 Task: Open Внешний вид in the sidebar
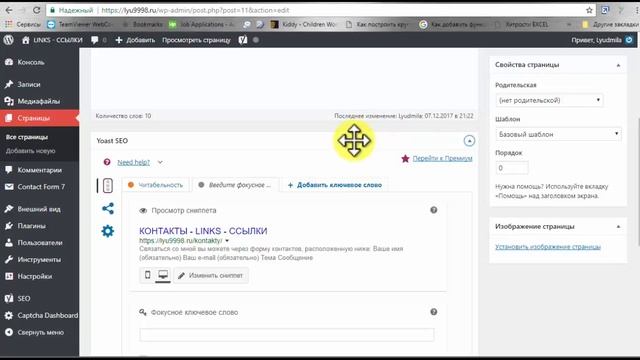40,209
